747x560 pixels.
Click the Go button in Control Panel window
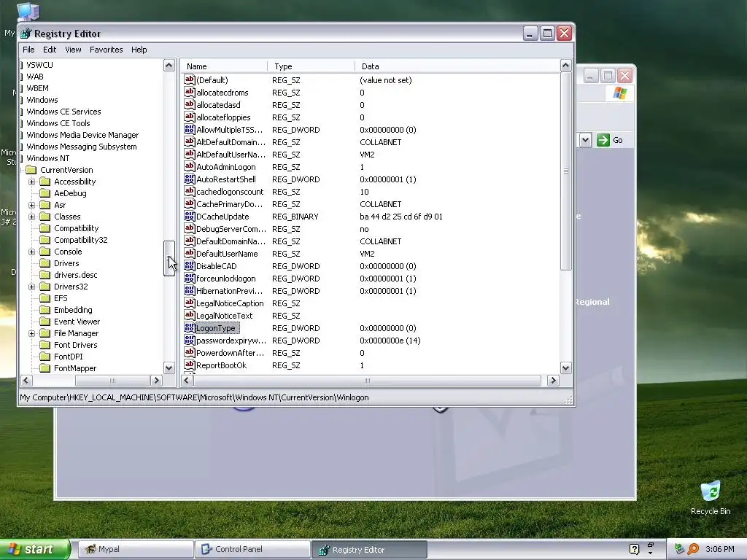[610, 140]
